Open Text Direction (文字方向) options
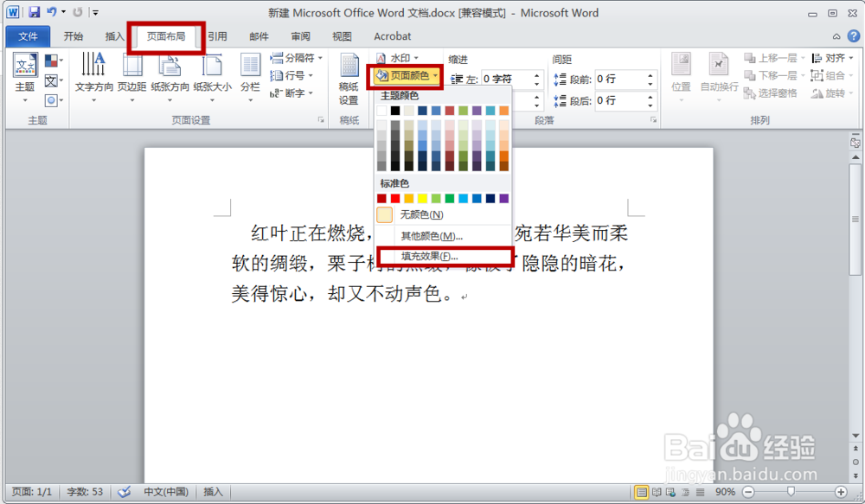 [x=93, y=78]
